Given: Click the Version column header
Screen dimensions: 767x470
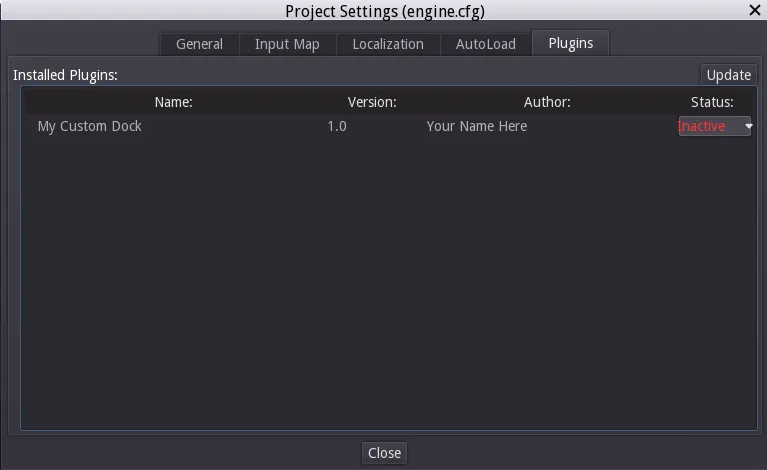Looking at the screenshot, I should (372, 102).
